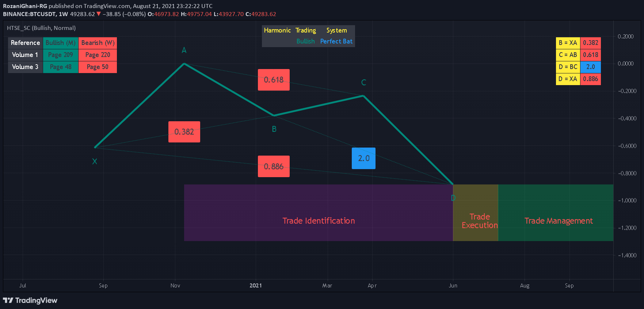Click the high price H:49757.04 value

coord(196,14)
